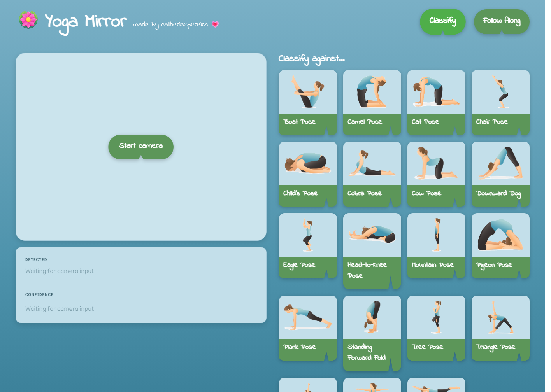Click the Mountain Pose label
Viewport: 551px width, 392px height.
pos(433,265)
